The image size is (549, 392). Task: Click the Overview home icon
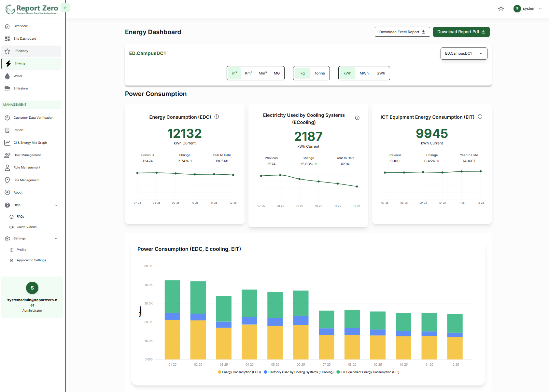click(x=7, y=26)
